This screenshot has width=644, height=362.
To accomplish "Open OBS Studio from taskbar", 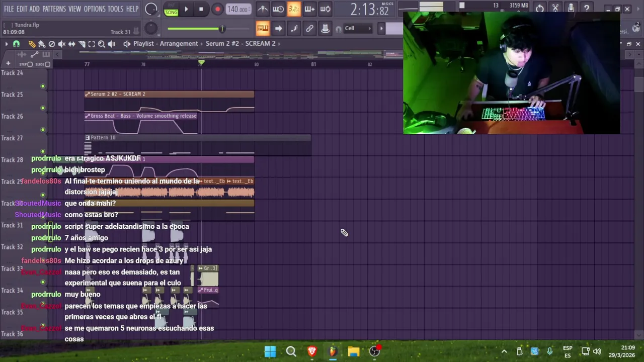I will point(374,351).
